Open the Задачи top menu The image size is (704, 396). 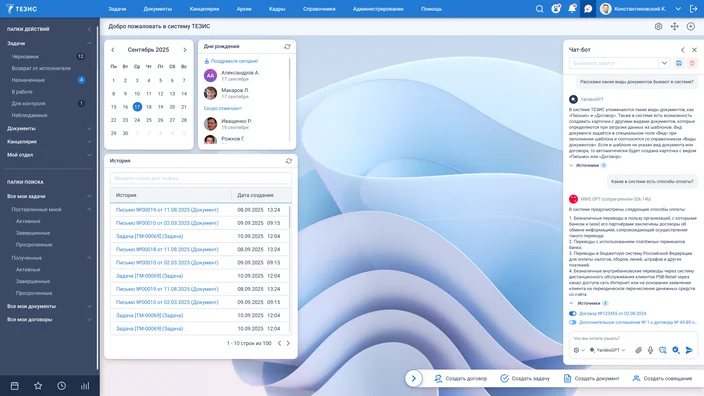click(117, 9)
